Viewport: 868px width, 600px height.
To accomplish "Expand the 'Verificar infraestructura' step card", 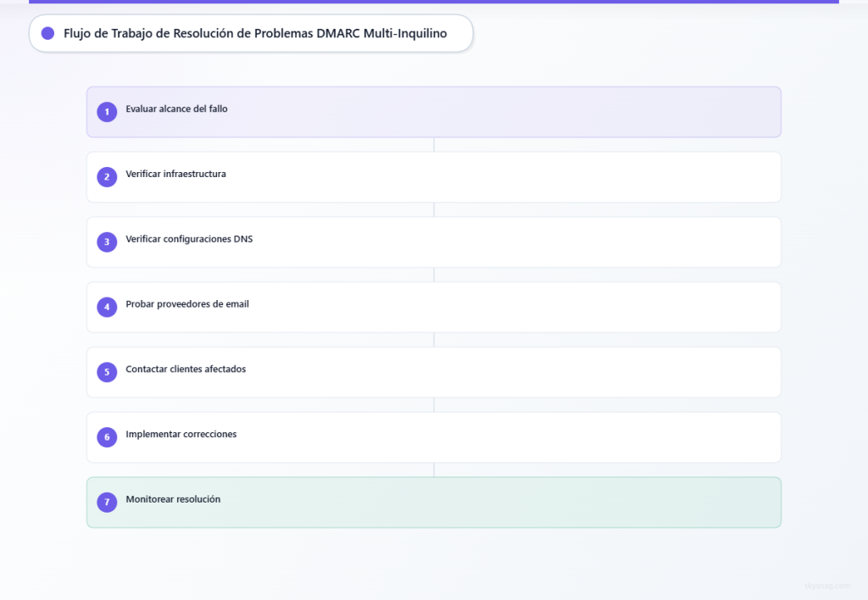I will coord(433,176).
